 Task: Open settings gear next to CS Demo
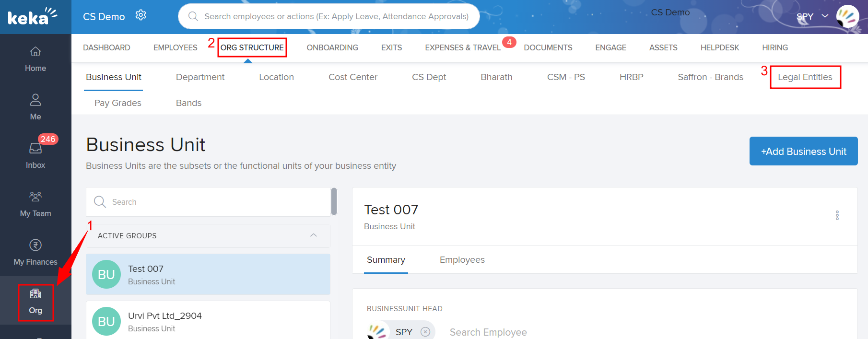[x=141, y=15]
